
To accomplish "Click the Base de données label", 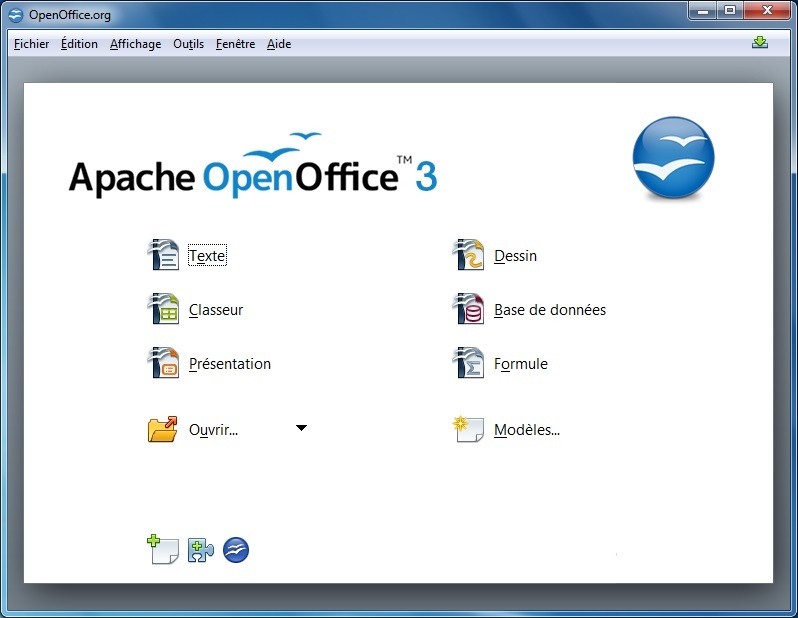I will pos(550,310).
